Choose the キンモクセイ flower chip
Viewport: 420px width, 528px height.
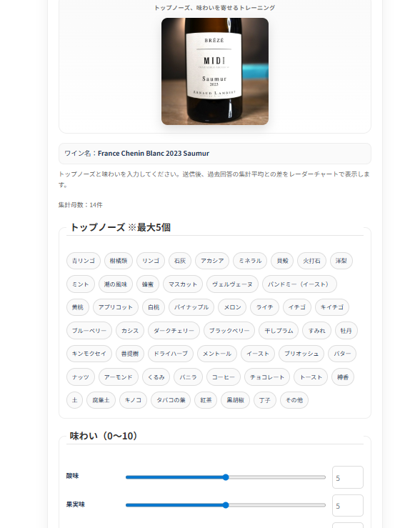point(89,354)
